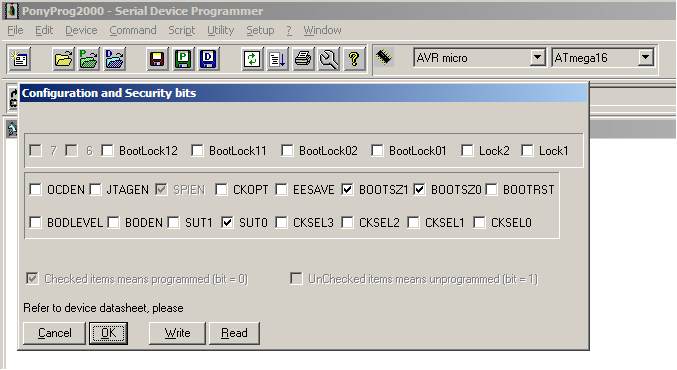Open the Setup menu
Screen dimensions: 677x370
click(x=260, y=30)
